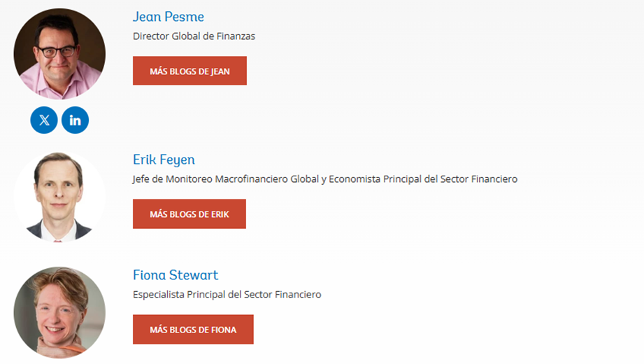Click the 'Director Global de Finanzas' title text
Image resolution: width=644 pixels, height=364 pixels.
click(x=194, y=36)
